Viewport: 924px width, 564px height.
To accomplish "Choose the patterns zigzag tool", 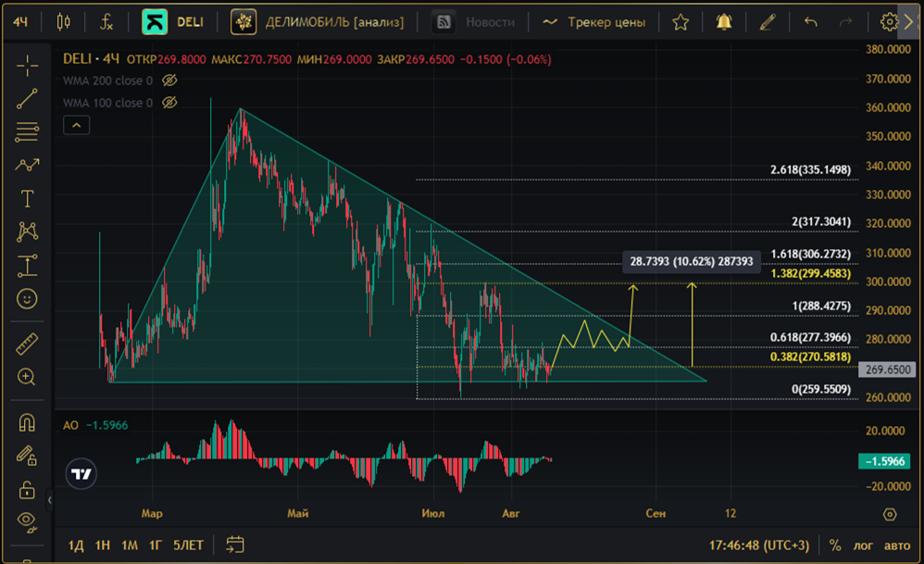I will 27,166.
